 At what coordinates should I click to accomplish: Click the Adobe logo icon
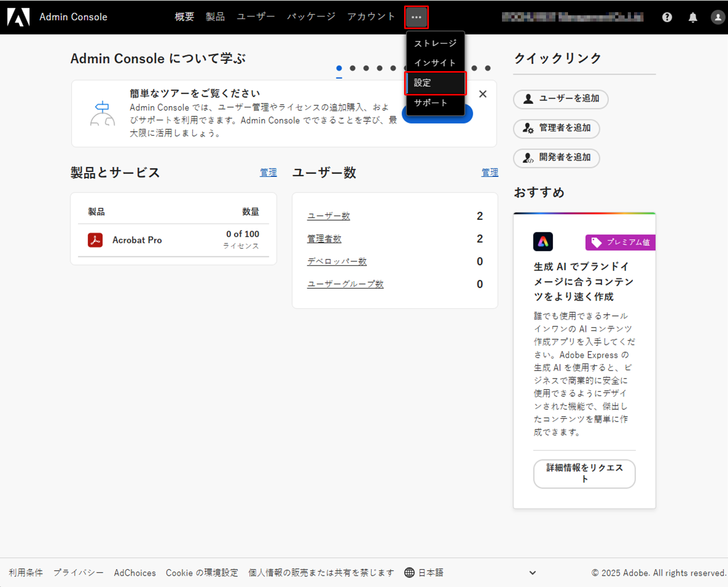pos(18,17)
